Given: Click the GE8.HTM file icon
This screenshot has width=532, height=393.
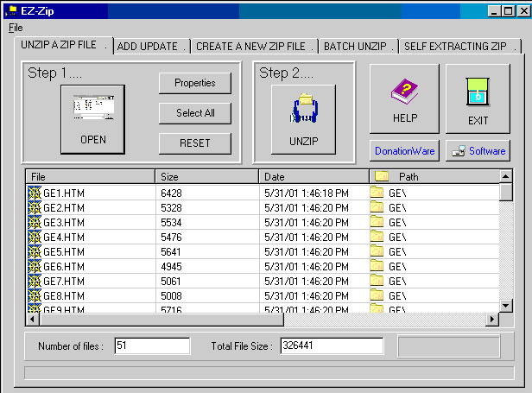Looking at the screenshot, I should [x=35, y=295].
